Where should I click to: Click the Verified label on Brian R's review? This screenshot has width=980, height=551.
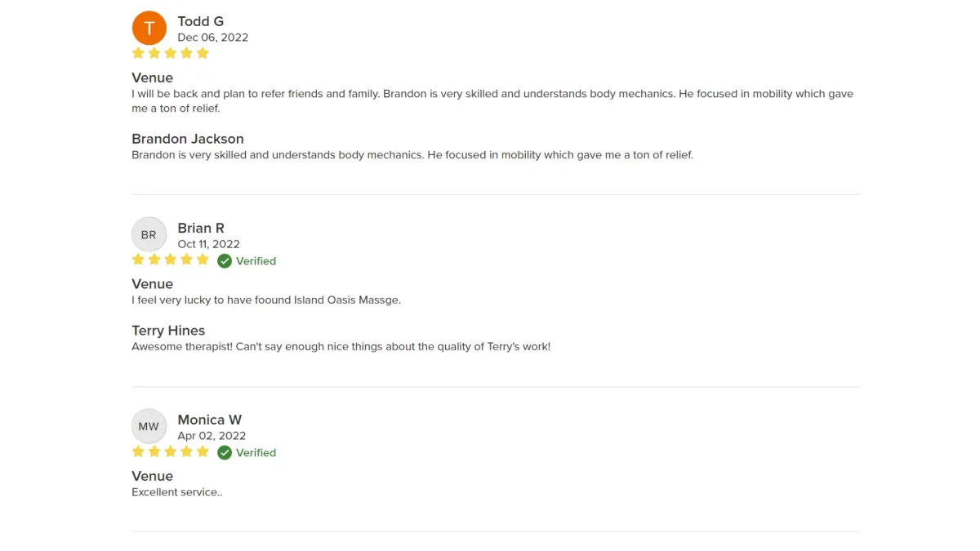click(256, 261)
